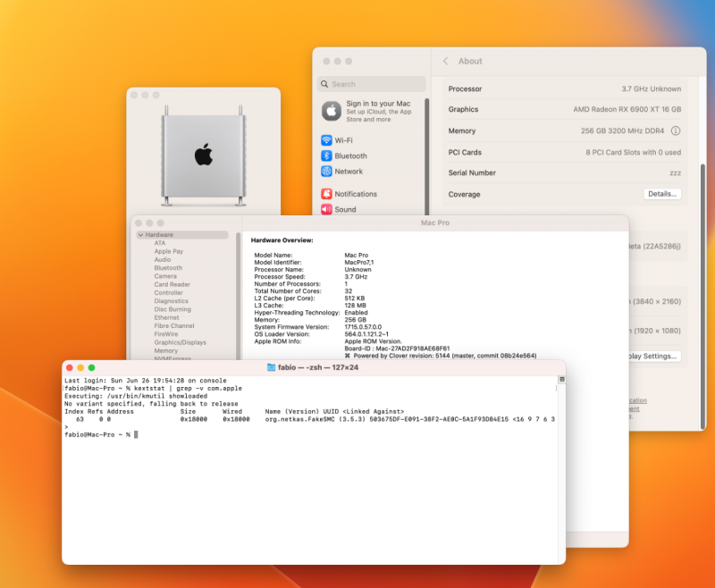Image resolution: width=715 pixels, height=588 pixels.
Task: Select Disc Burning in hardware list
Action: [172, 309]
